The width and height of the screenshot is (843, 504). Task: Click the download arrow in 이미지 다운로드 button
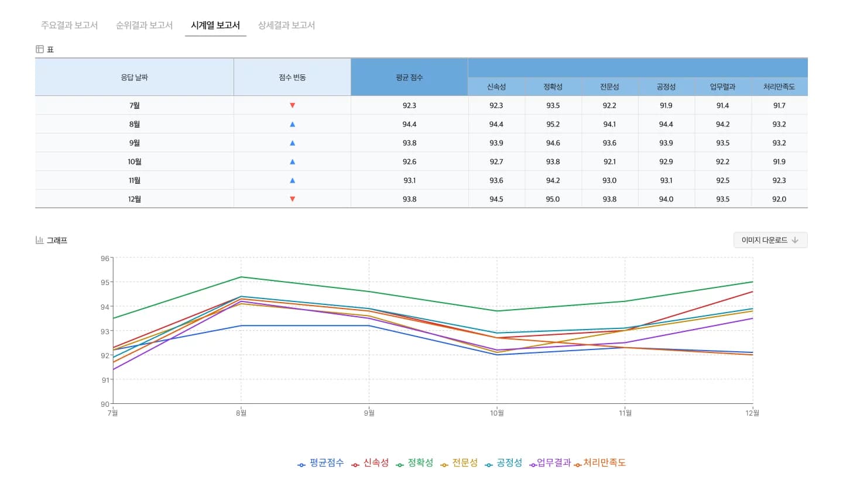tap(795, 240)
